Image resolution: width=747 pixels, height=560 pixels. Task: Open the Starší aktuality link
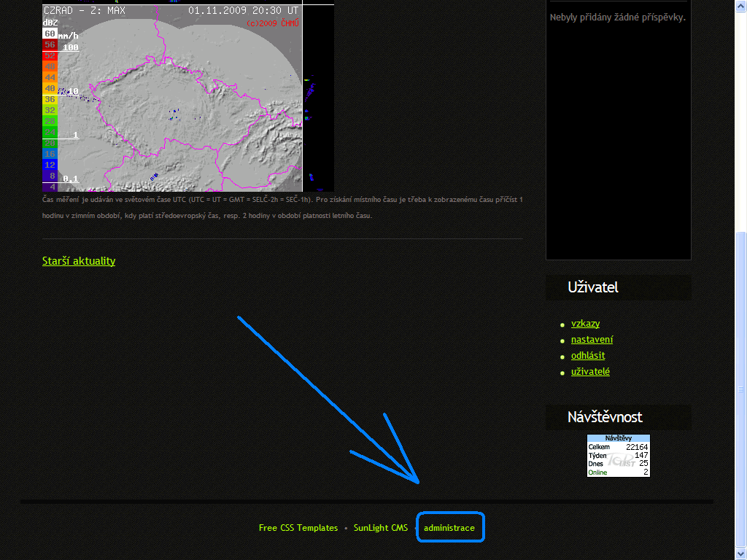[x=79, y=261]
